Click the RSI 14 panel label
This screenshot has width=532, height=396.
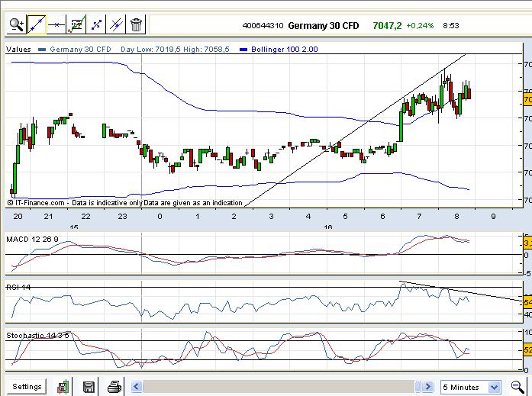point(18,288)
